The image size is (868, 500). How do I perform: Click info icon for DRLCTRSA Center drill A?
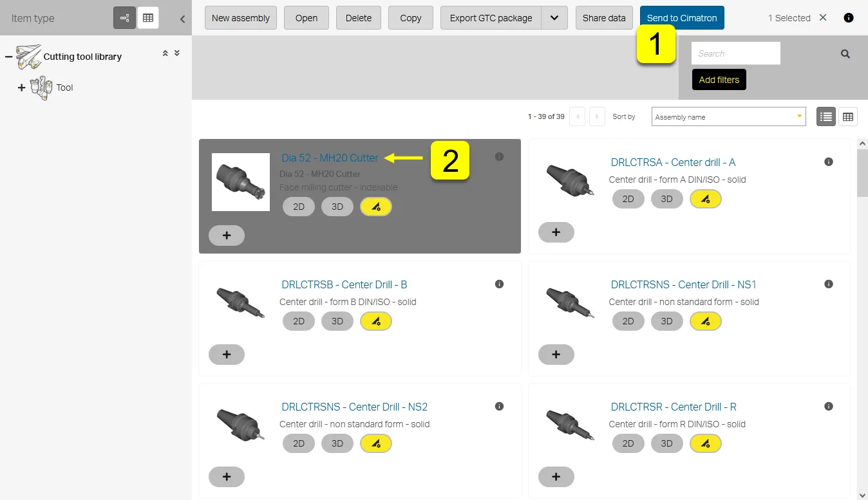coord(829,162)
